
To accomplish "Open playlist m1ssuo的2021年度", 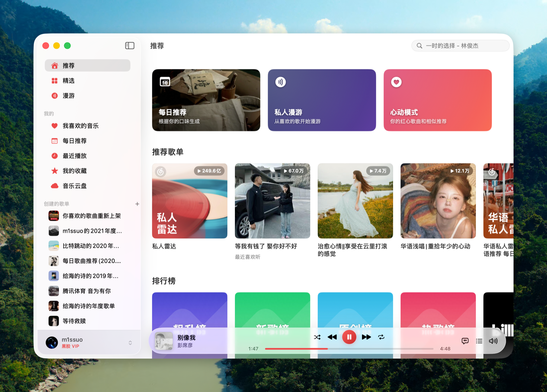I will [x=88, y=231].
